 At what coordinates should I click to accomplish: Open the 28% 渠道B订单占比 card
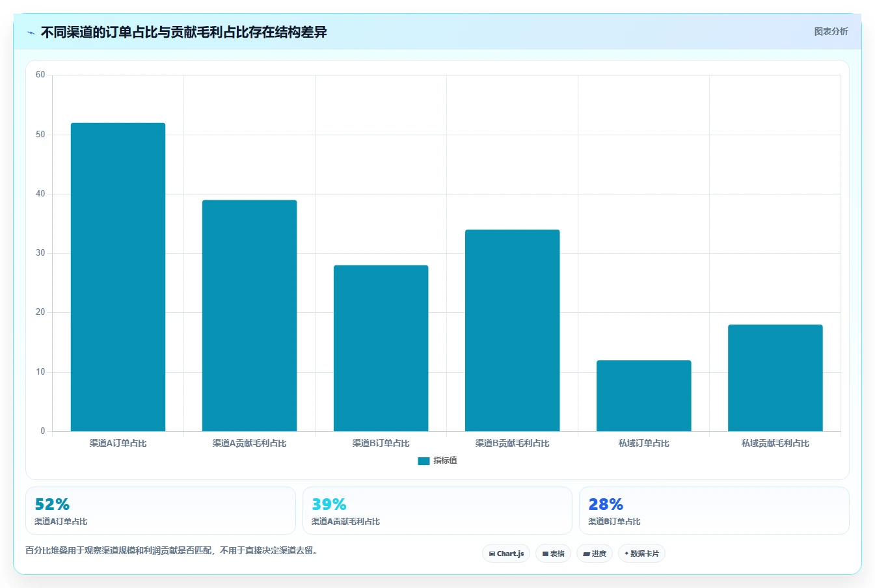tap(714, 511)
